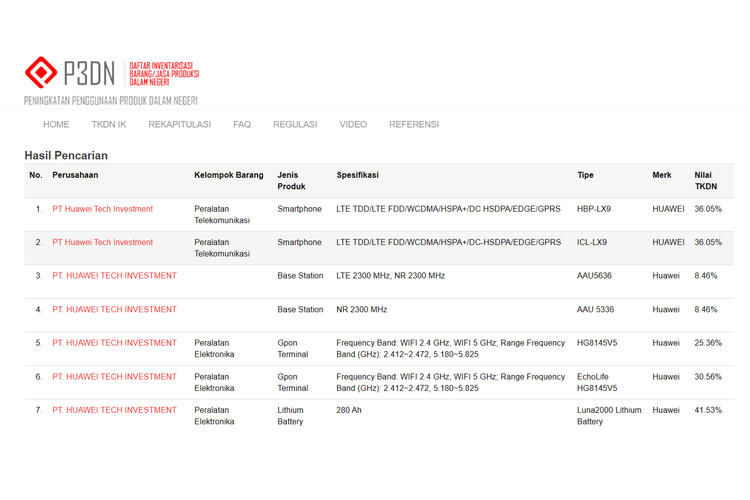Click the Perusahaan column header

pyautogui.click(x=75, y=175)
